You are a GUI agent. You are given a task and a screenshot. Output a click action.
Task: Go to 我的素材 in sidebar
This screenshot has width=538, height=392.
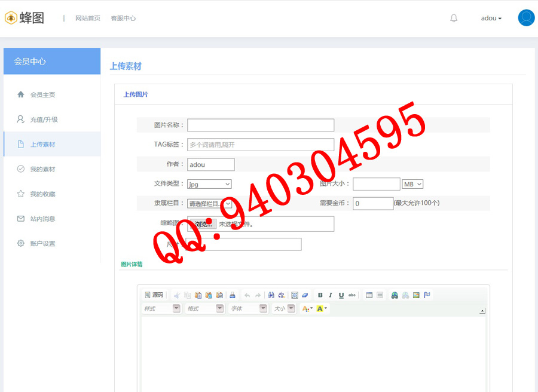(x=42, y=169)
